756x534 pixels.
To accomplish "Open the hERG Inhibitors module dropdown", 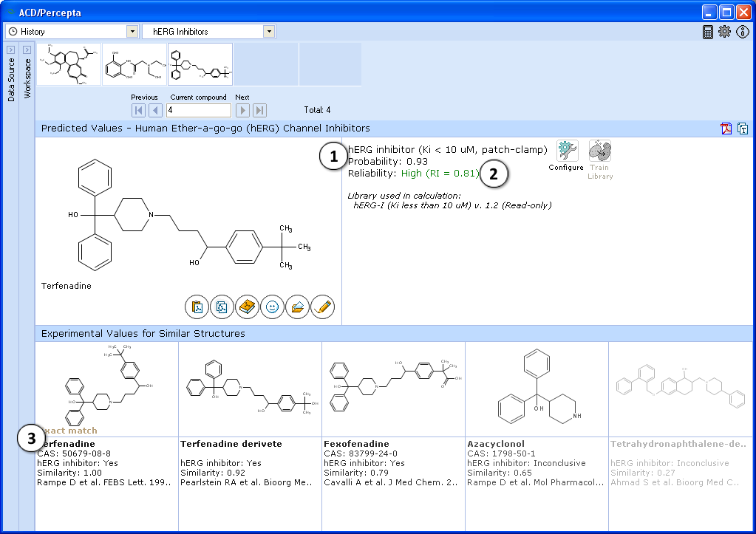I will (x=269, y=31).
